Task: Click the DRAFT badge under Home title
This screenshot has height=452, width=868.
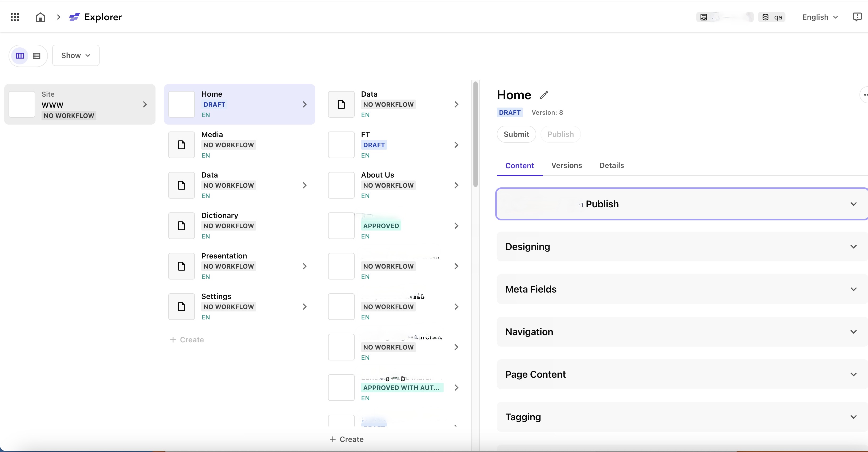Action: [510, 113]
